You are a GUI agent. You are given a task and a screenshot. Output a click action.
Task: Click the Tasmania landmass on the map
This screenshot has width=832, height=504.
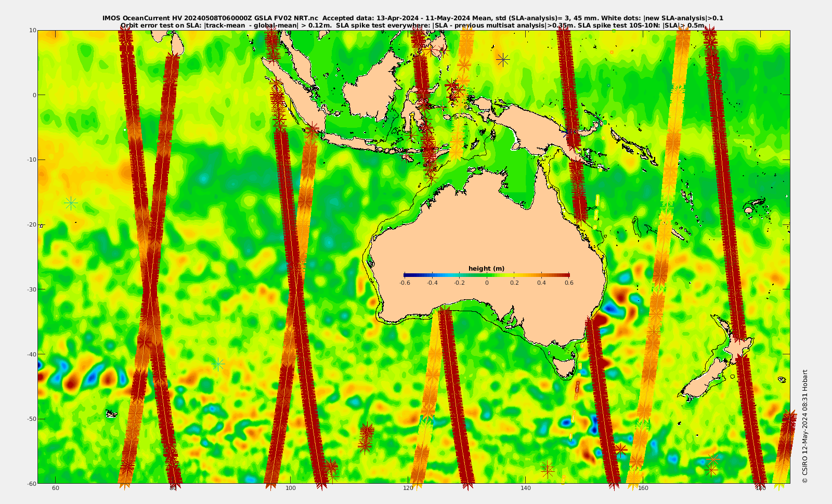[565, 366]
